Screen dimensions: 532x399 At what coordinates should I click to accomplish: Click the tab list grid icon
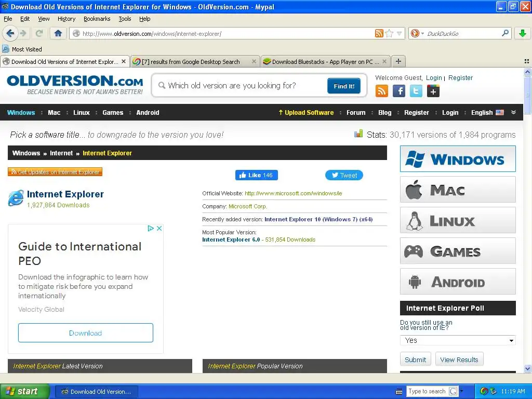[527, 61]
